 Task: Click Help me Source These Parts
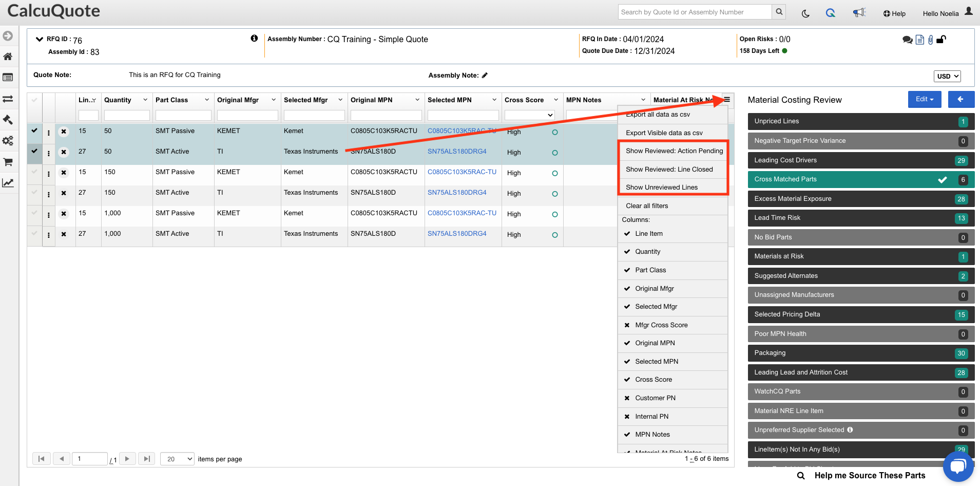point(870,476)
